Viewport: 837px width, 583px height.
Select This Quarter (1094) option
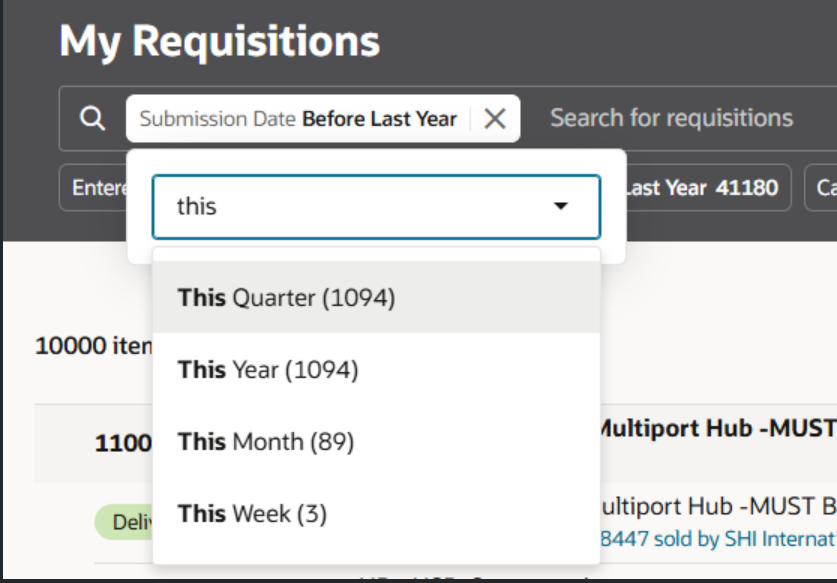tap(376, 297)
